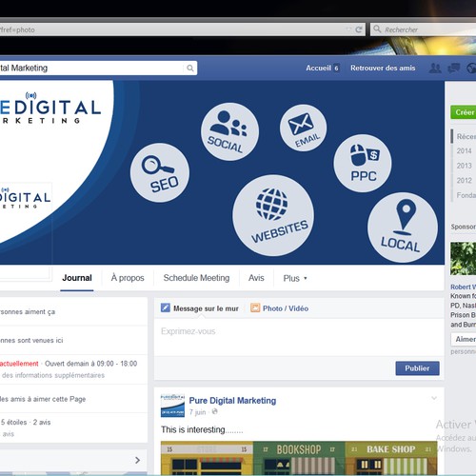Click the LOCAL map pin circle on cover
Viewport: 476px width, 476px height.
pyautogui.click(x=403, y=228)
